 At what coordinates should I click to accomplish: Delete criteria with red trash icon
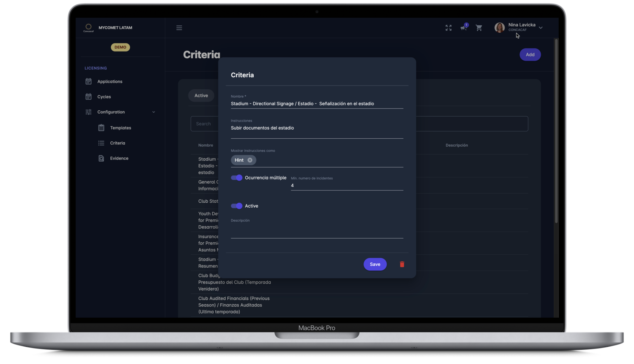point(402,264)
